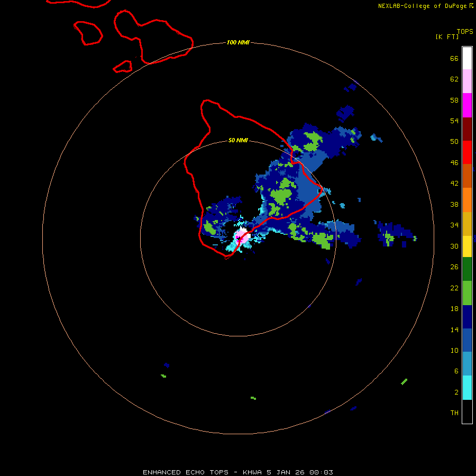
Task: Click the 'NEXLAB-College of DuPage' text
Action: click(x=422, y=6)
